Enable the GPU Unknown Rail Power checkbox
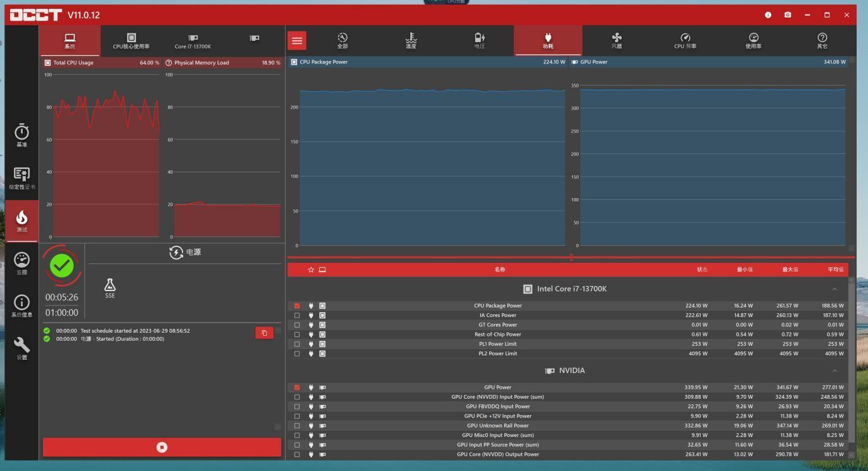Image resolution: width=868 pixels, height=471 pixels. tap(297, 426)
